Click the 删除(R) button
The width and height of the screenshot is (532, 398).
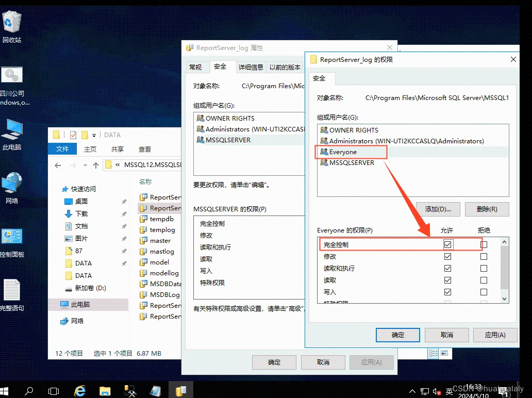(487, 209)
